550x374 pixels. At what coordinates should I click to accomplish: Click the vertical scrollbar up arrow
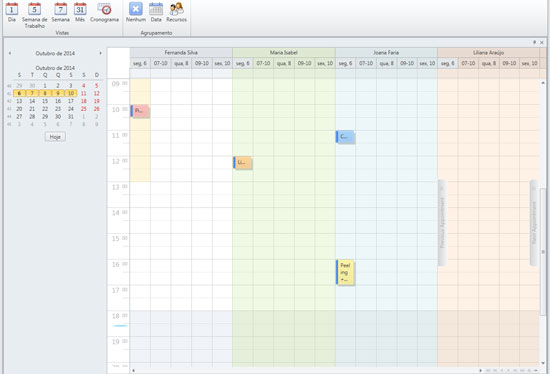coord(543,83)
